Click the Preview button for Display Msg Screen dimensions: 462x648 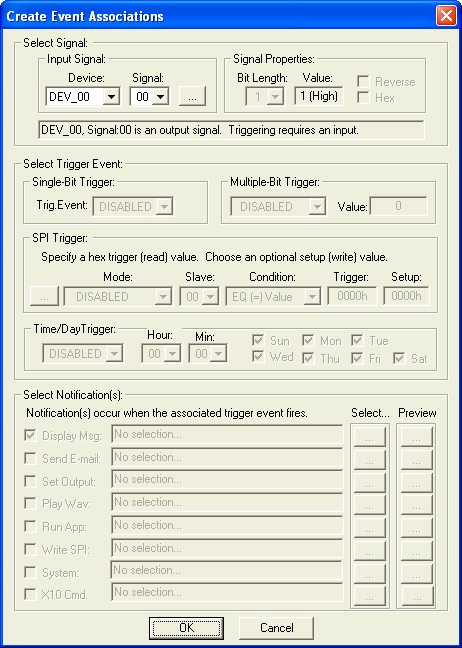click(417, 437)
